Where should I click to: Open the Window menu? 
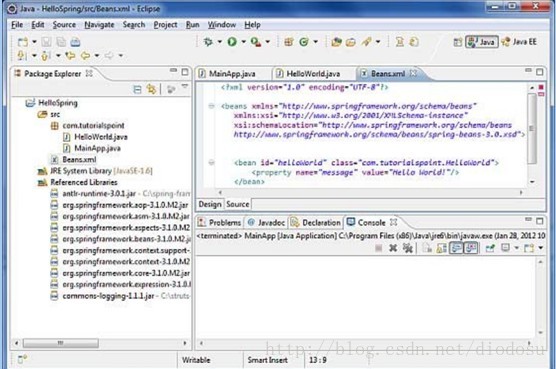coord(222,25)
